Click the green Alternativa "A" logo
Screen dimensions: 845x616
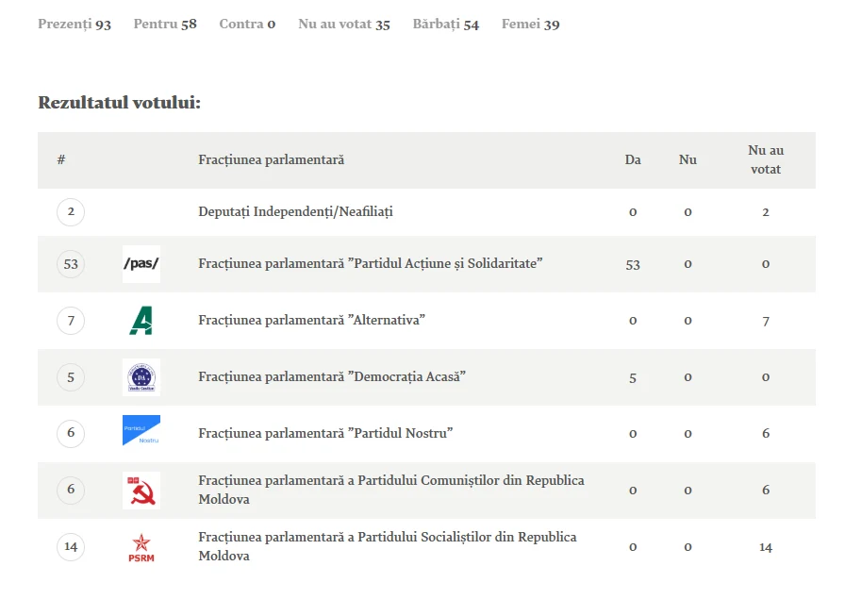tap(141, 321)
